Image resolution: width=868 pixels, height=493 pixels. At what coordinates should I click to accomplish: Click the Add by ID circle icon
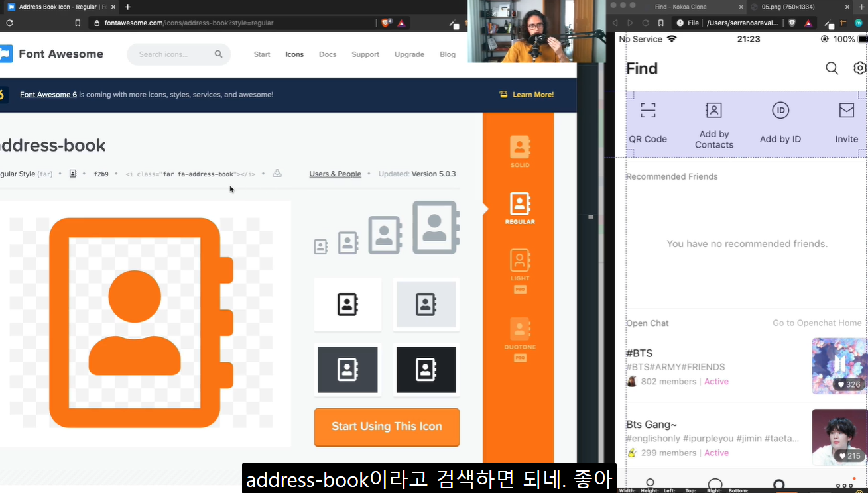(780, 110)
